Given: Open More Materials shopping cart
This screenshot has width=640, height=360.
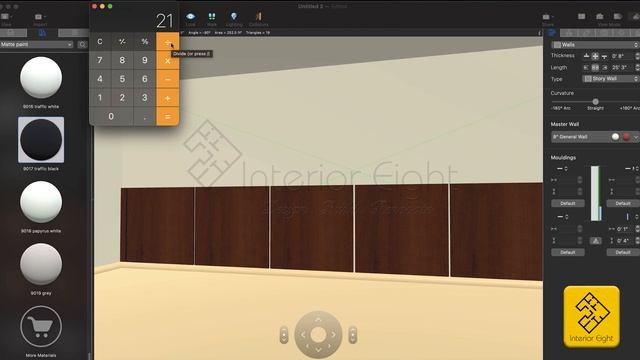Looking at the screenshot, I should point(41,327).
